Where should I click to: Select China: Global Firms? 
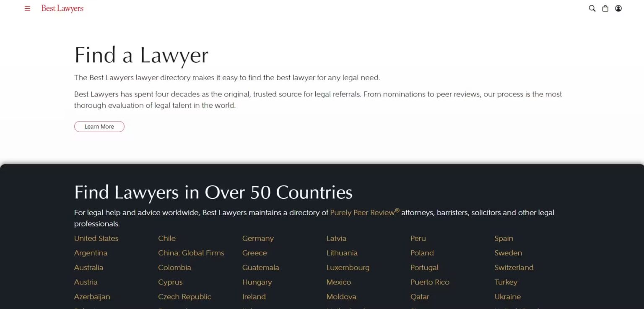tap(191, 253)
